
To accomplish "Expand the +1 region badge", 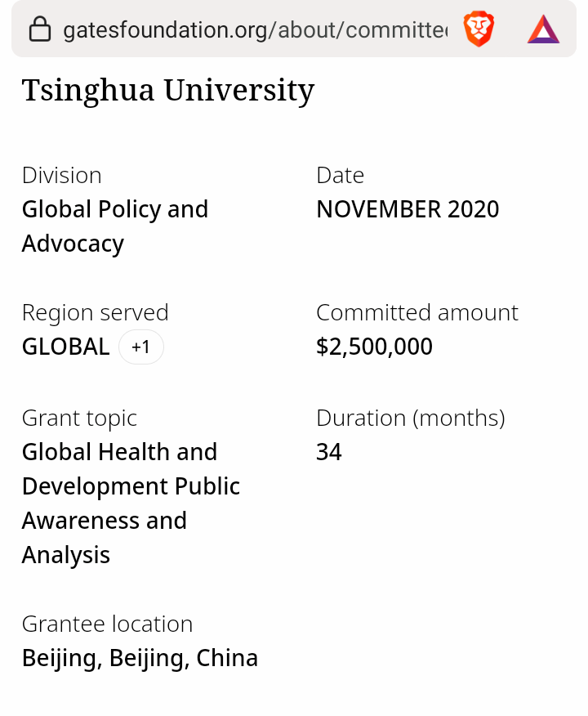I will [141, 347].
